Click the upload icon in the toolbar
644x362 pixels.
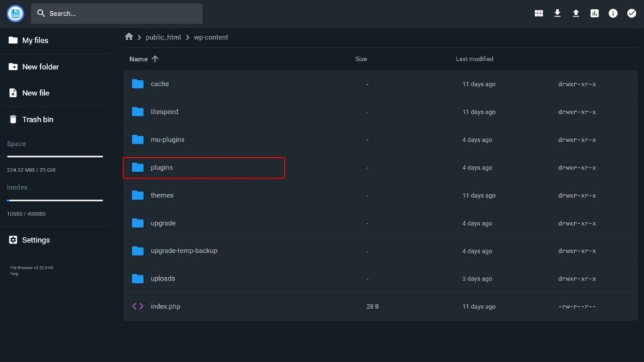pyautogui.click(x=575, y=13)
